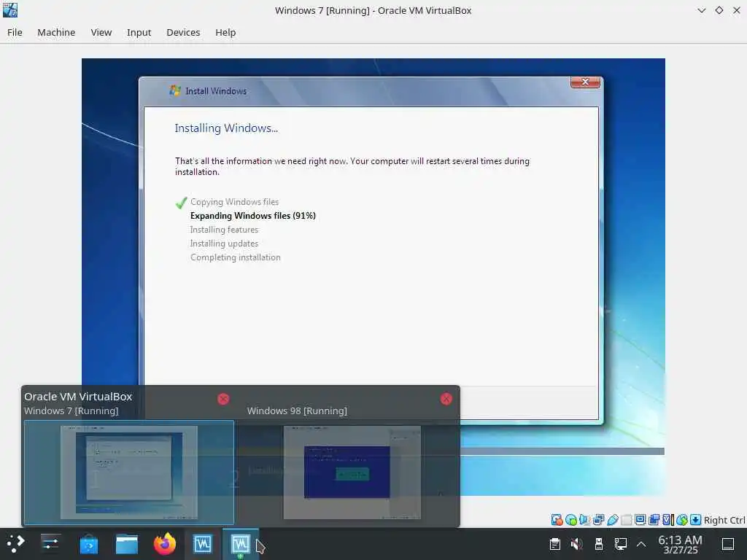Click 'Completing installation' step

[236, 257]
